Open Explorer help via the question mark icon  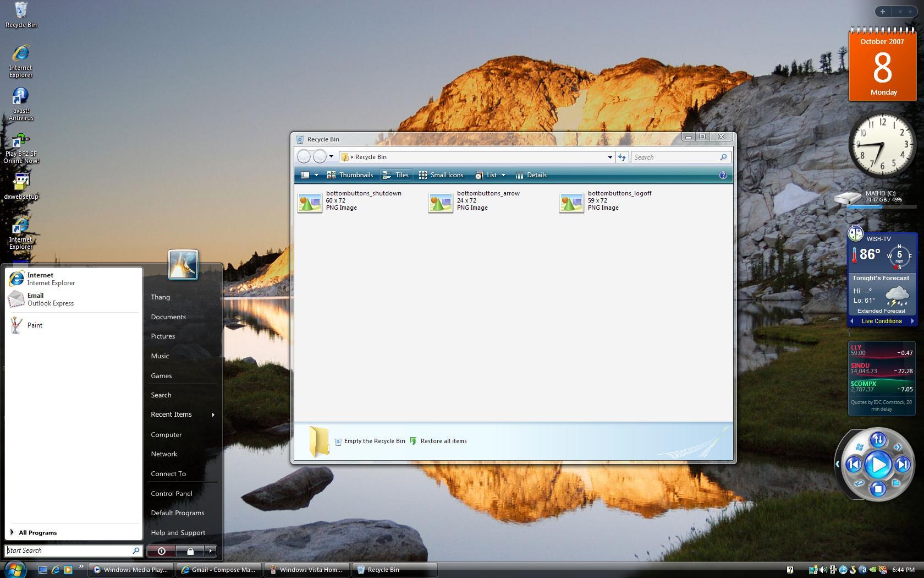(x=723, y=175)
